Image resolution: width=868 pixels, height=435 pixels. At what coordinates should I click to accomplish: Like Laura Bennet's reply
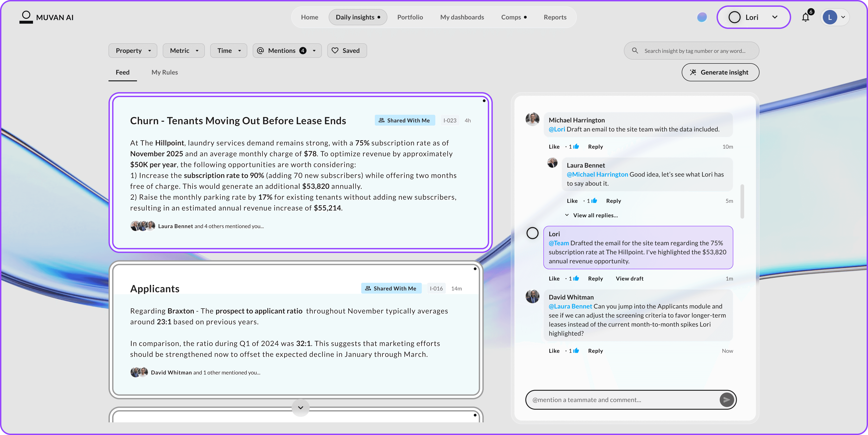click(x=572, y=201)
